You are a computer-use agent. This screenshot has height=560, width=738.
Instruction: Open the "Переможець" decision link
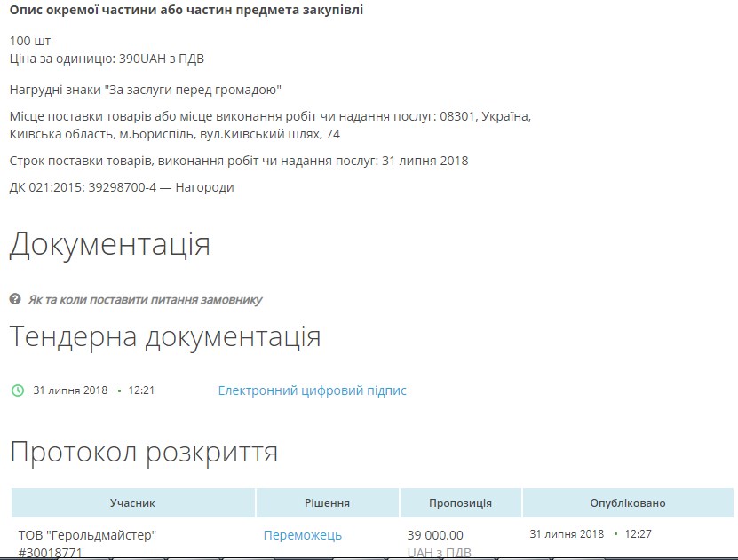click(x=302, y=534)
